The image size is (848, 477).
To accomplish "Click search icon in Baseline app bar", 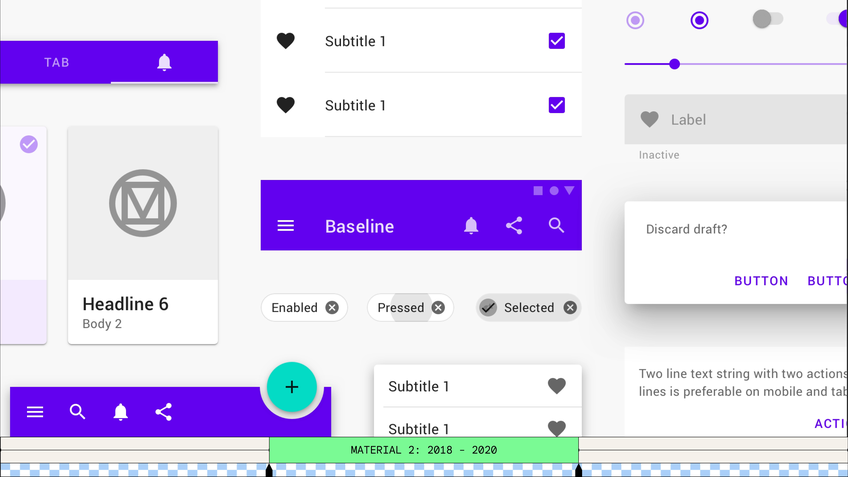I will [556, 226].
